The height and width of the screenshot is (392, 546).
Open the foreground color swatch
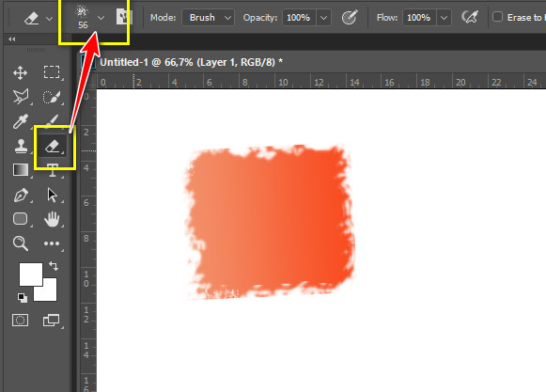pyautogui.click(x=31, y=274)
